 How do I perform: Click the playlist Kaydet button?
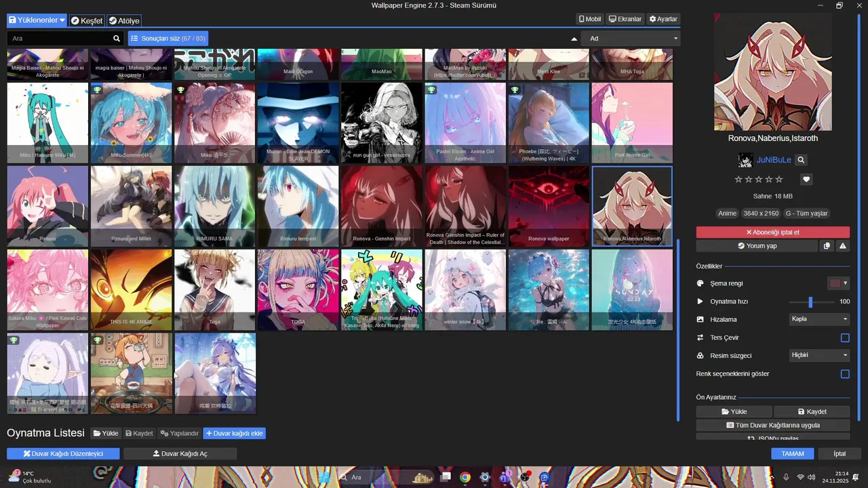pos(139,433)
